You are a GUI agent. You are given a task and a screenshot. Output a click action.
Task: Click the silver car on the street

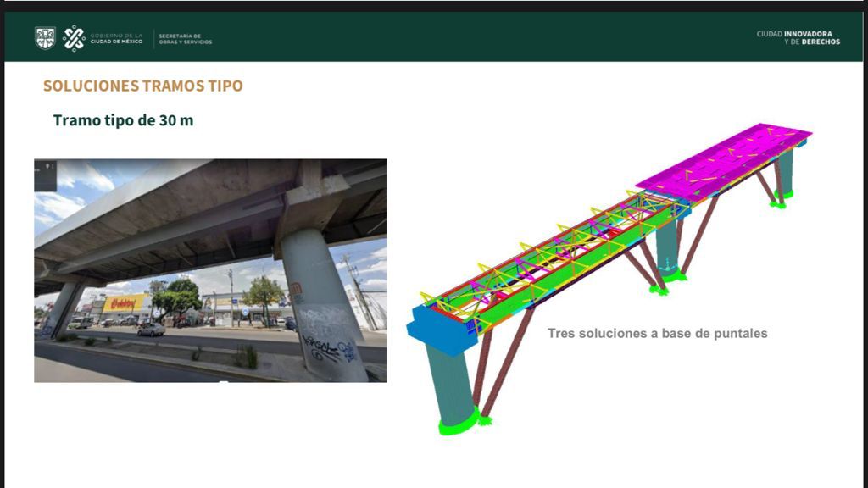click(x=151, y=330)
